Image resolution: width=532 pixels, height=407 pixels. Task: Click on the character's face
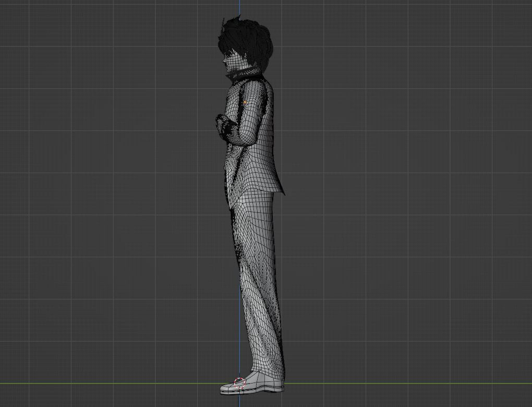click(231, 62)
